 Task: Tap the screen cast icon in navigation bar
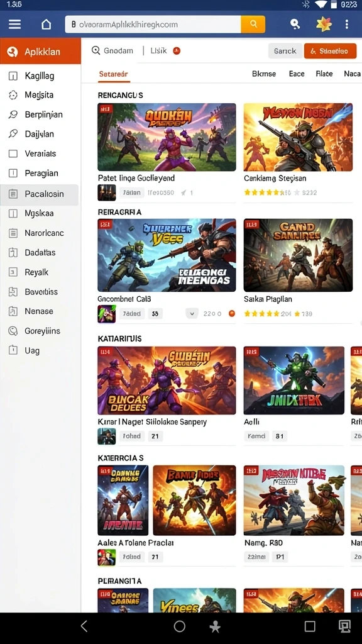344,626
